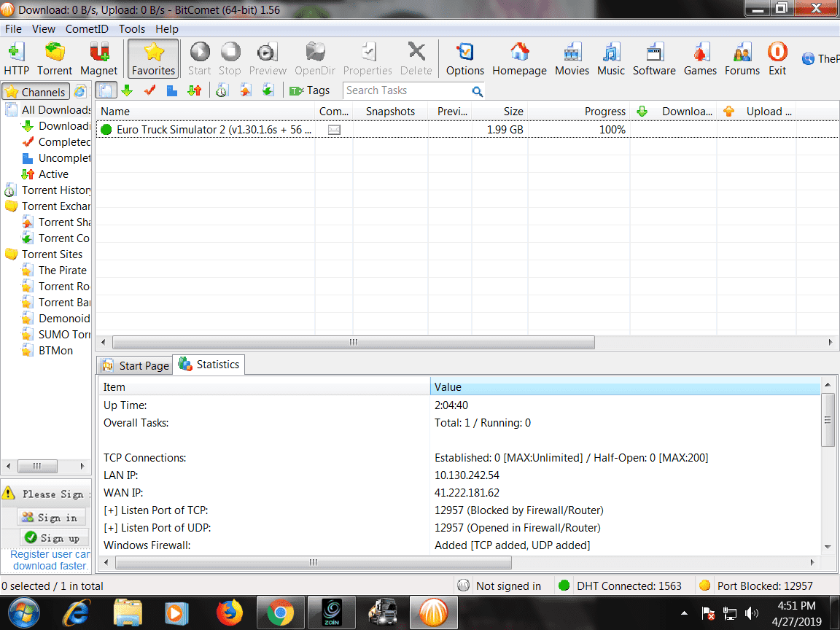840x630 pixels.
Task: Focus the Search Tasks input field
Action: click(407, 90)
